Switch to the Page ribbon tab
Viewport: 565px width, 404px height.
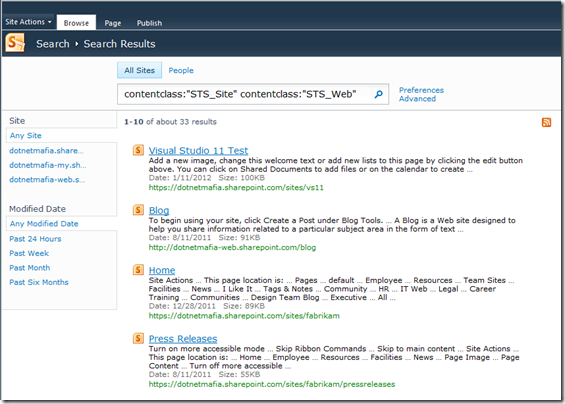pyautogui.click(x=113, y=23)
